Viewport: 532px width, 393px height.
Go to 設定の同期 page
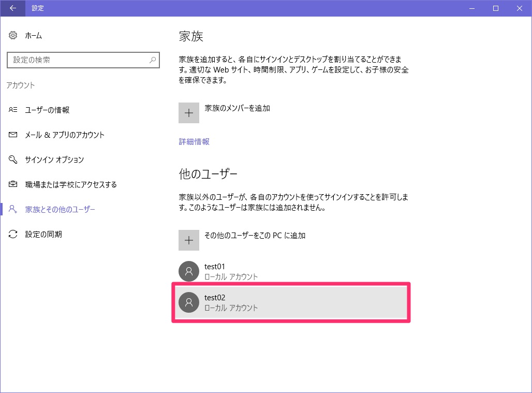click(43, 234)
